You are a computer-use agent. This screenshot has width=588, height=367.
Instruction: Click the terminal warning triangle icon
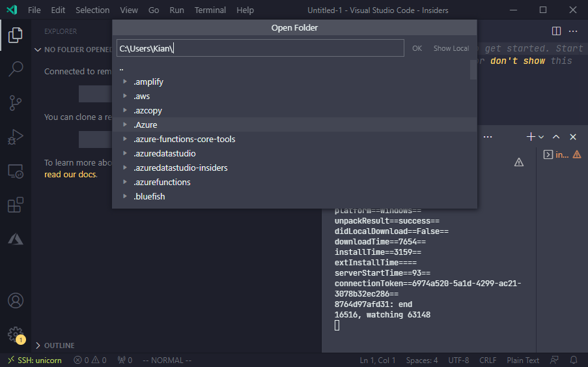click(x=518, y=162)
